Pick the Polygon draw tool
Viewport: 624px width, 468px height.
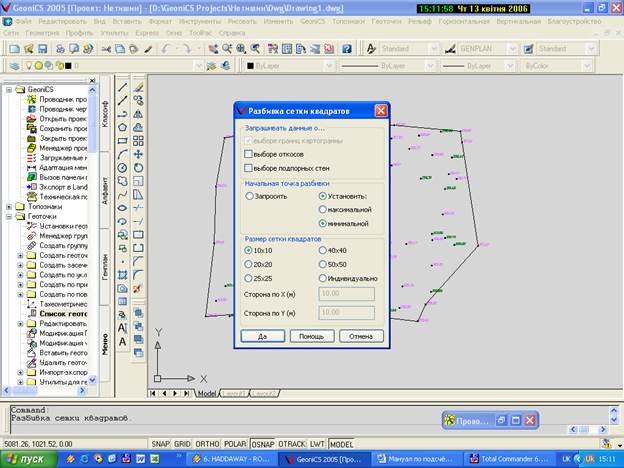click(123, 127)
